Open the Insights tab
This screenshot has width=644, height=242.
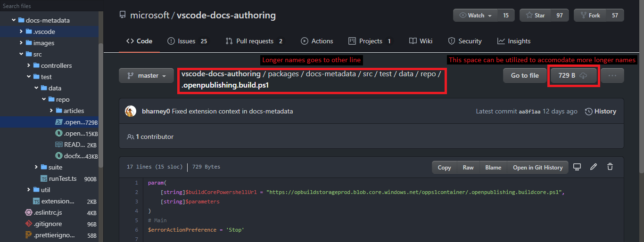coord(514,41)
